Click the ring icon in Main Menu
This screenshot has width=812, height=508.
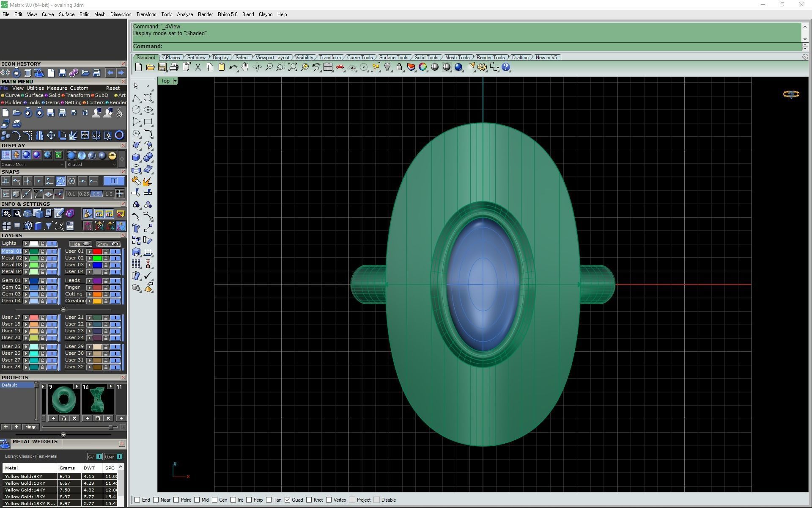click(x=120, y=135)
